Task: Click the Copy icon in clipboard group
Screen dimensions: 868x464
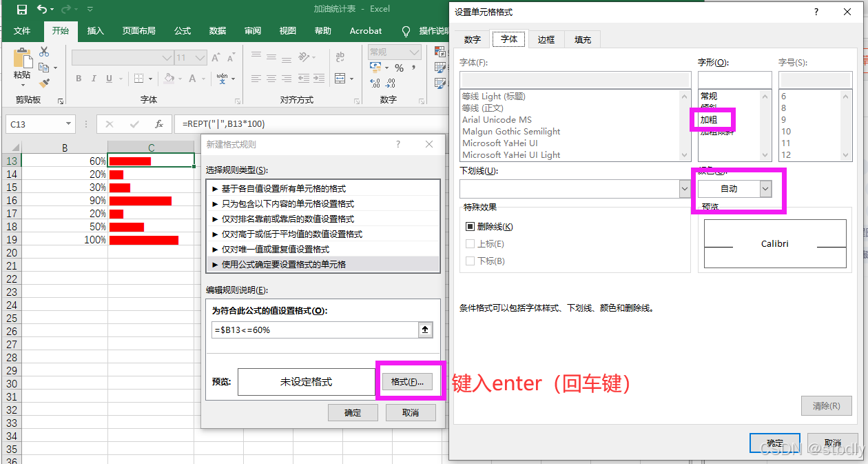Action: pos(44,68)
